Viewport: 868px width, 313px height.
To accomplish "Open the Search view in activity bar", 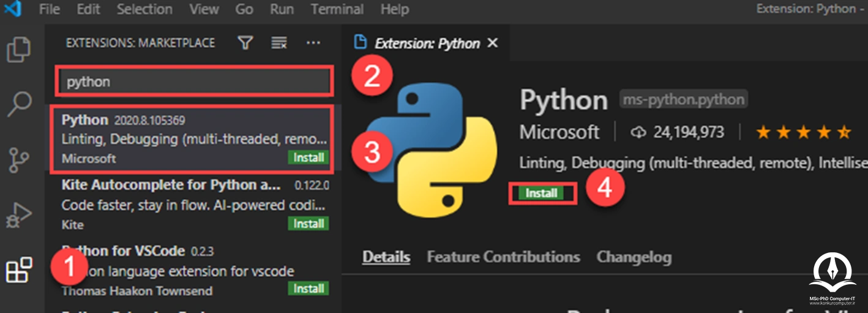I will tap(18, 104).
